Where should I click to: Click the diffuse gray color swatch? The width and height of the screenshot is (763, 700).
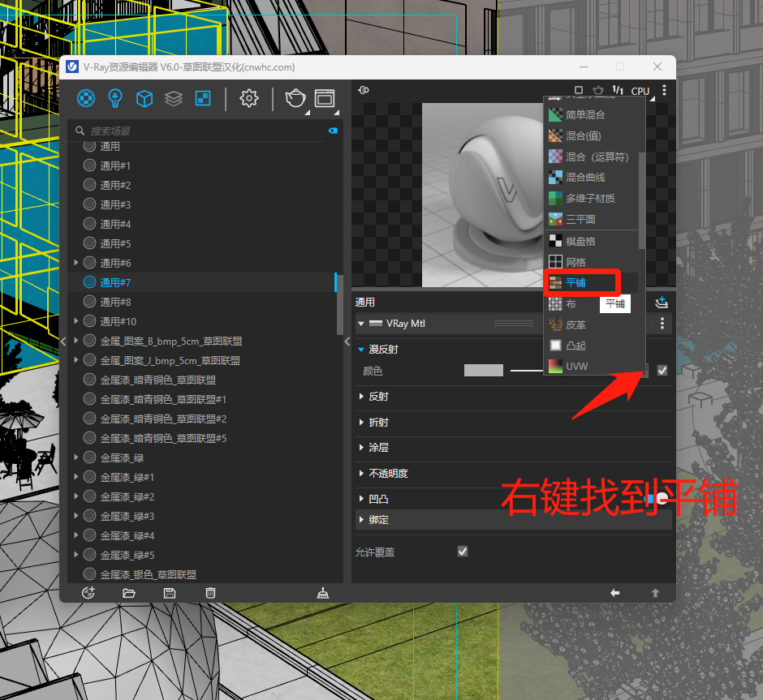[483, 371]
